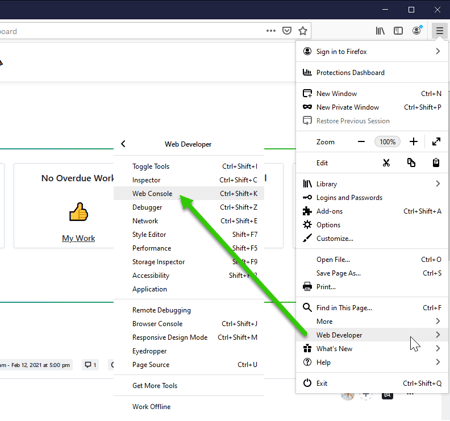Expand the Help submenu
Screen dimensions: 450x421
click(372, 362)
